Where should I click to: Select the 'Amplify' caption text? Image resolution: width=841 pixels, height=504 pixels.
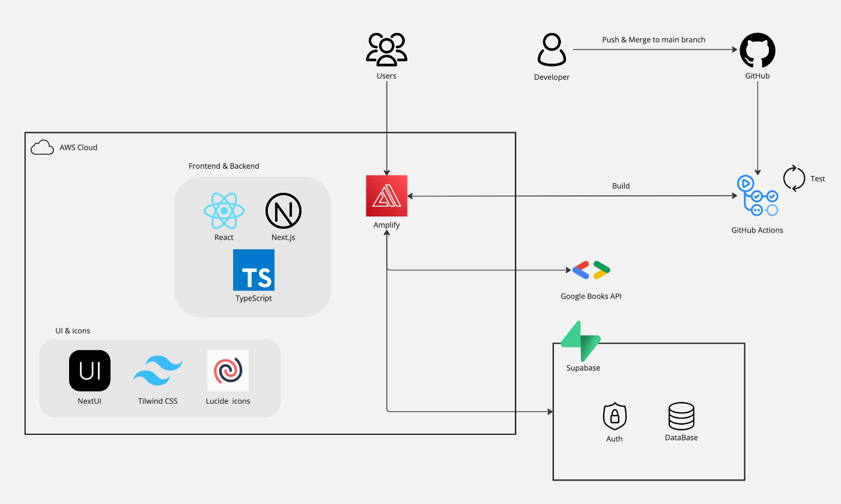tap(386, 225)
